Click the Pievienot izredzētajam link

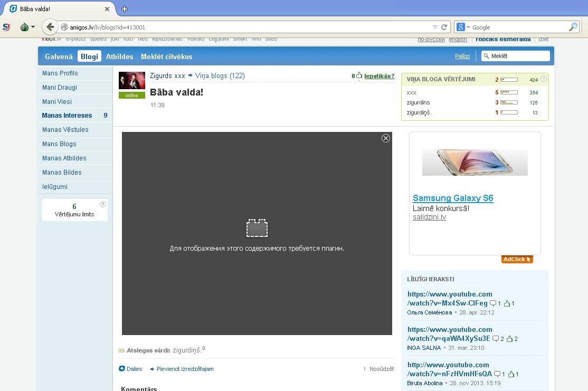click(x=185, y=369)
